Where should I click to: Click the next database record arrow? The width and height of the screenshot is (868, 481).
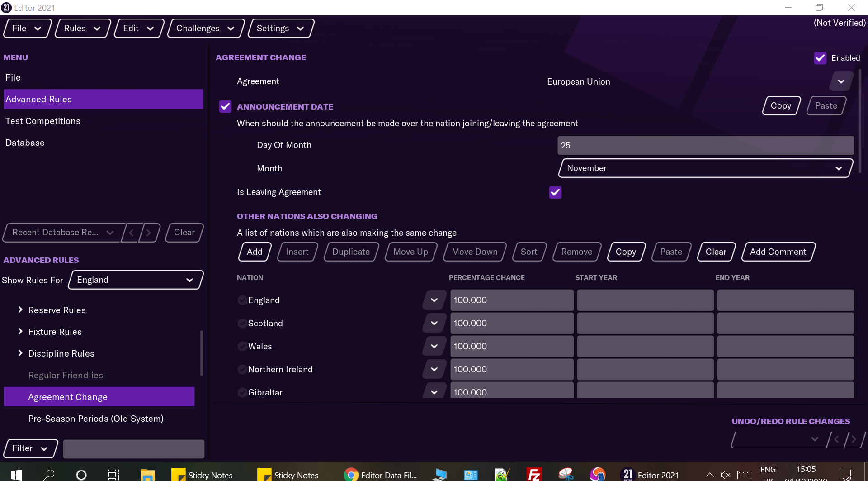pos(149,233)
